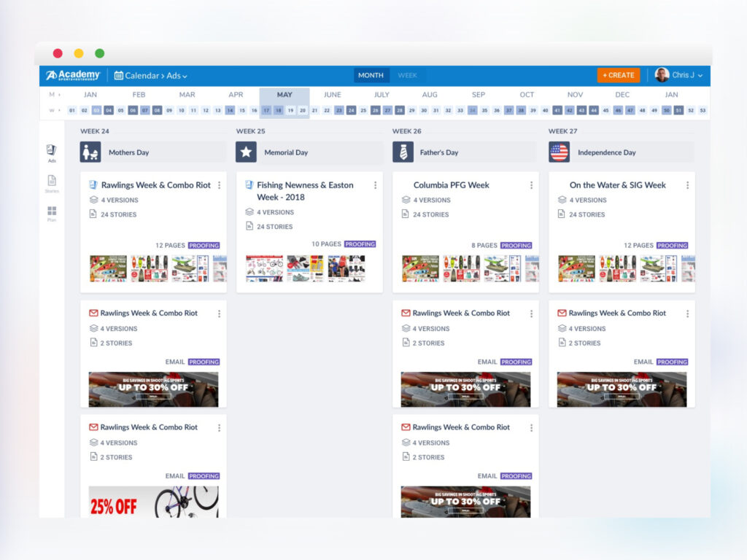The height and width of the screenshot is (560, 747).
Task: Select week 24 in the week strip
Action: tap(351, 111)
